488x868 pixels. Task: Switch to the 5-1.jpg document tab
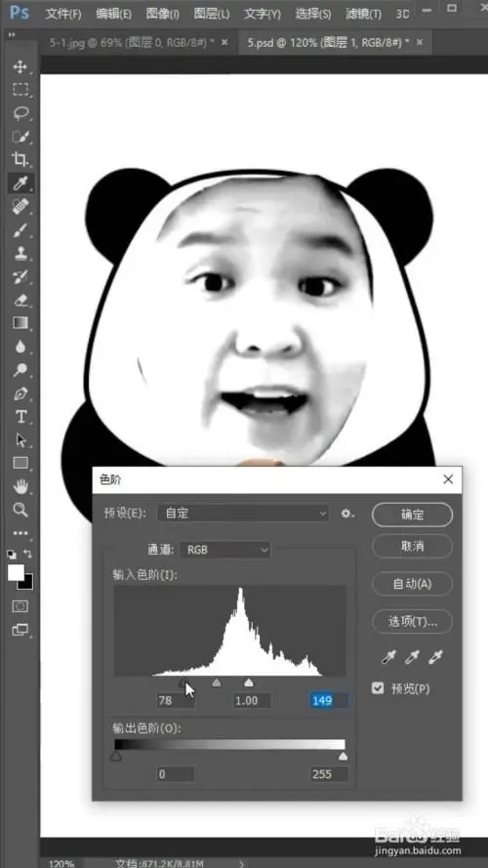coord(131,42)
